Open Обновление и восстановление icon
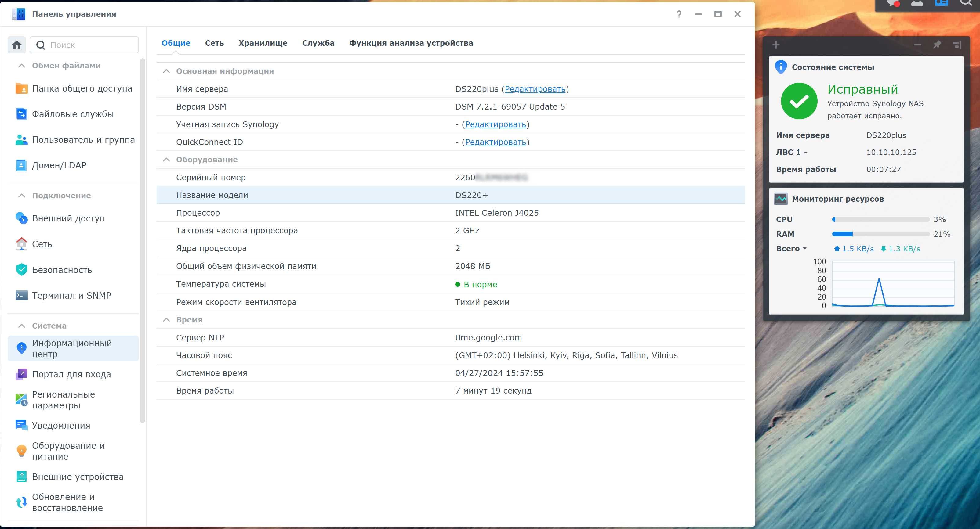The height and width of the screenshot is (529, 980). coord(21,502)
